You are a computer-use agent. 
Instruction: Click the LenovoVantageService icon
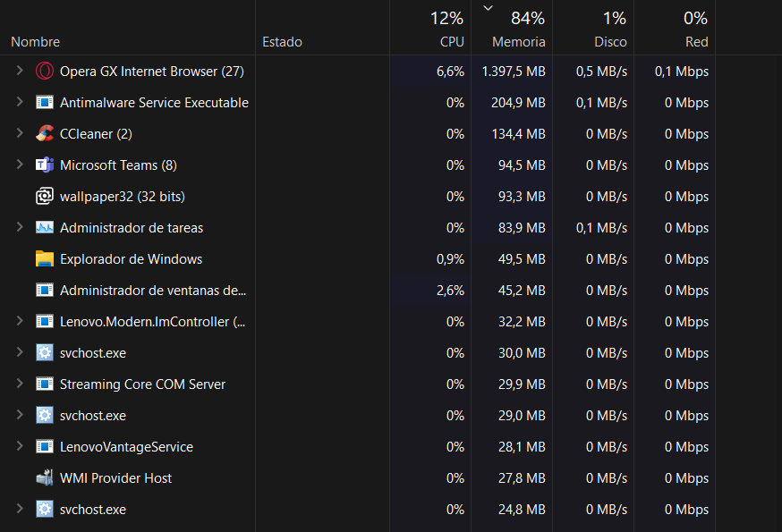45,446
